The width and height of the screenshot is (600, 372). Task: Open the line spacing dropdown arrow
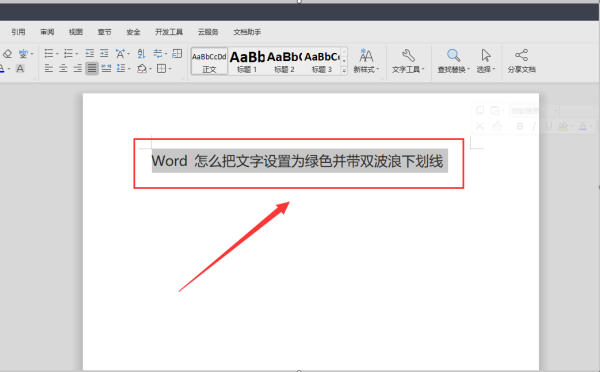[x=129, y=69]
